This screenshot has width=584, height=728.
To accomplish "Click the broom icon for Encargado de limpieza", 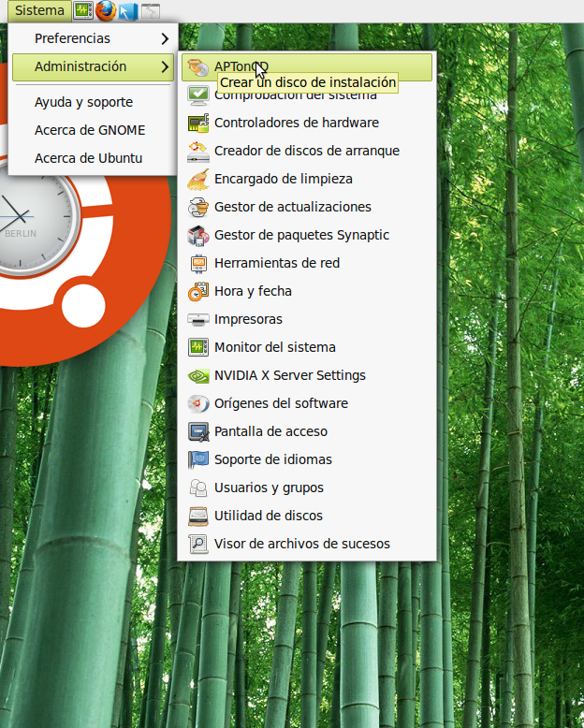I will point(198,180).
